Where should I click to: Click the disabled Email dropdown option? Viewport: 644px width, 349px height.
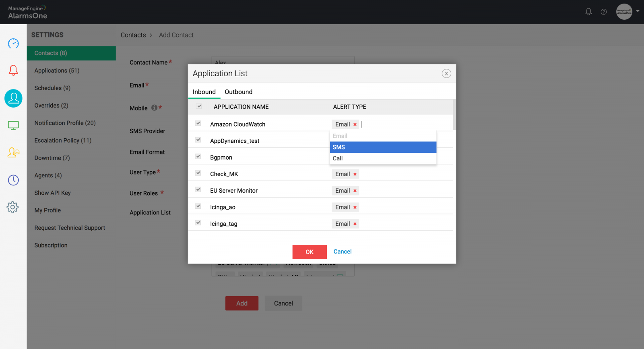(x=383, y=136)
